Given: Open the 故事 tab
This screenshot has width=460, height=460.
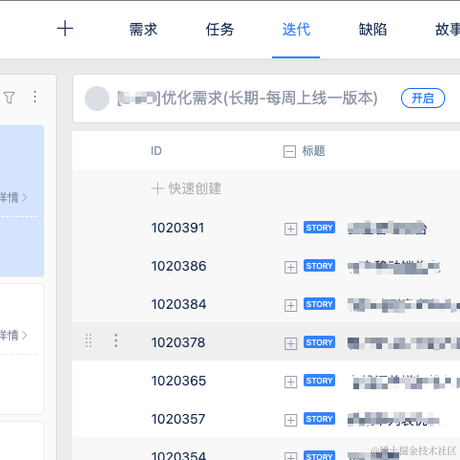Looking at the screenshot, I should [x=448, y=29].
